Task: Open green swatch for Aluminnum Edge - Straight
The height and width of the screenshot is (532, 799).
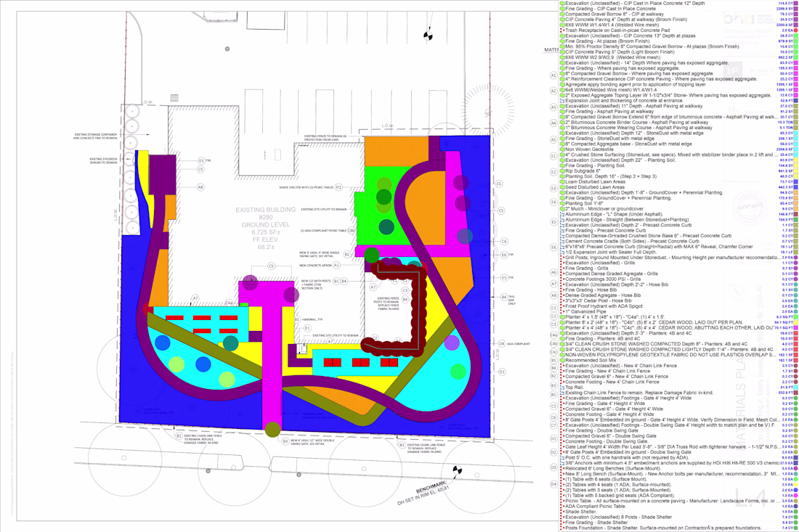Action: [x=796, y=220]
